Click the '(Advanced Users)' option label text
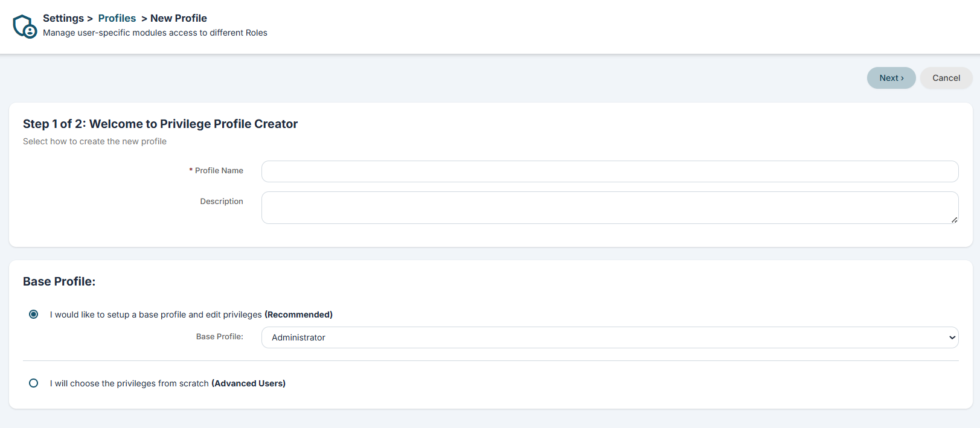 (x=249, y=383)
